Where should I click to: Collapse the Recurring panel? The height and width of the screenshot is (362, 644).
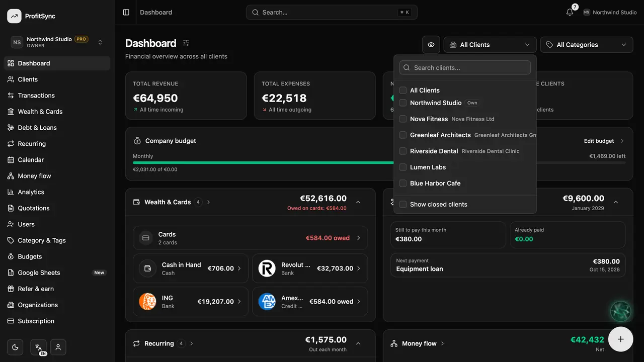[358, 343]
